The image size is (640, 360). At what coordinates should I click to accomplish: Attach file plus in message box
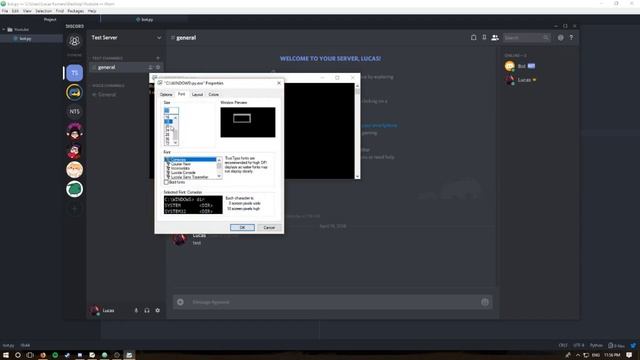180,302
